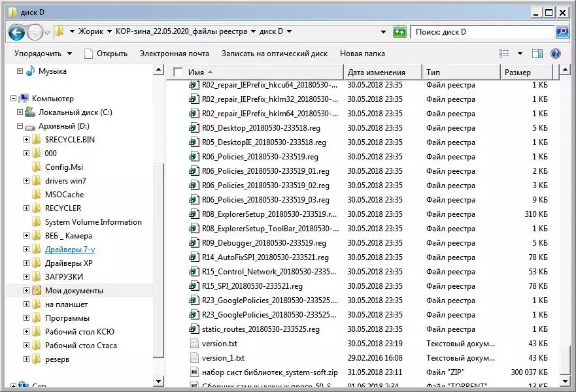Click the reg icon of R14_AutoFixSPI_20180530-233521.reg

(194, 257)
